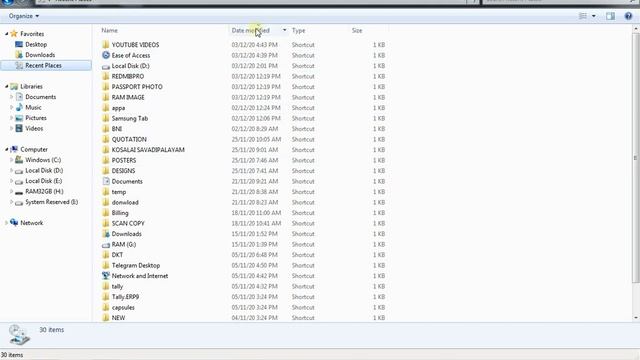Screen dimensions: 640x360
Task: Click POSTERS folder icon
Action: 106,160
